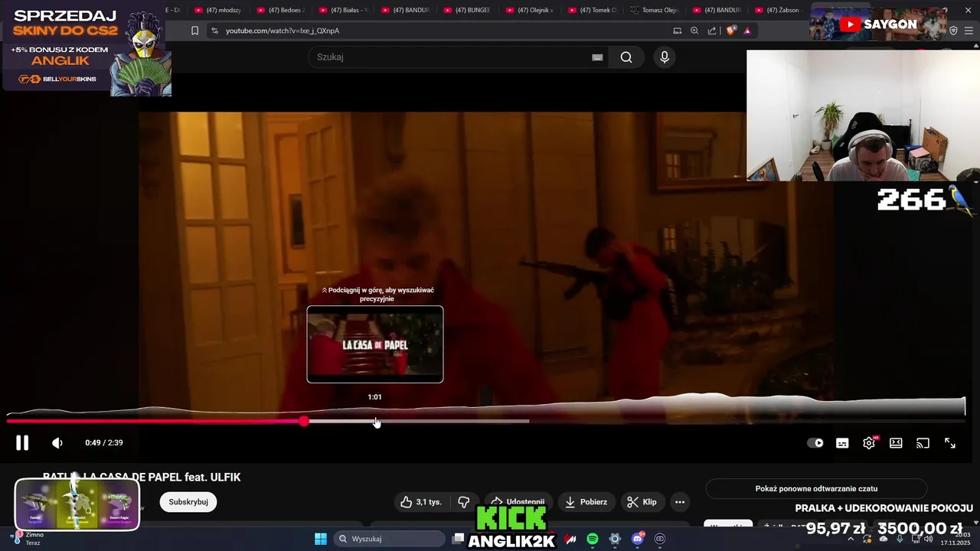Click the 0:49 / 2:39 time display
Screen dimensions: 980x551
pos(104,443)
